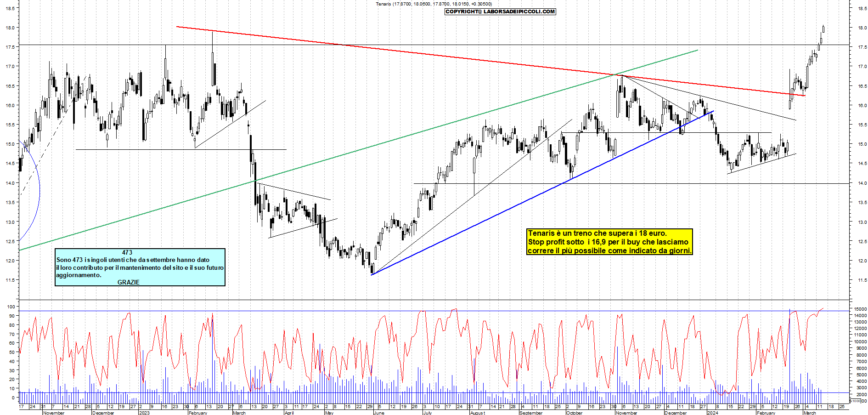Click the '14000' volume axis value
Viewport: 868px width, 415px height.
(860, 315)
